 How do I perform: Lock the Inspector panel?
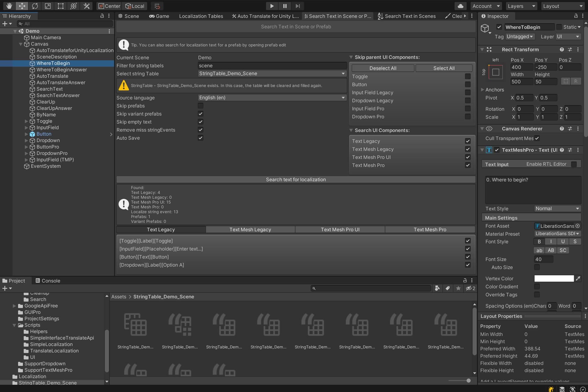click(x=576, y=16)
